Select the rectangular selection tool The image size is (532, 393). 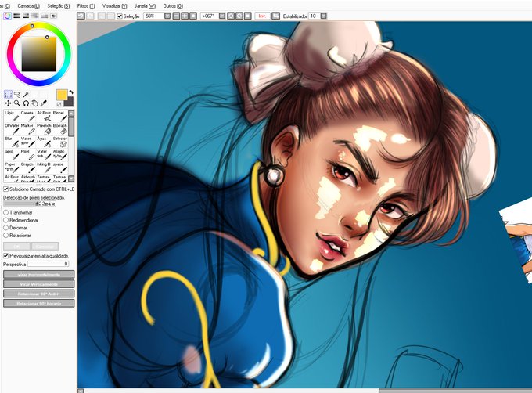[8, 94]
